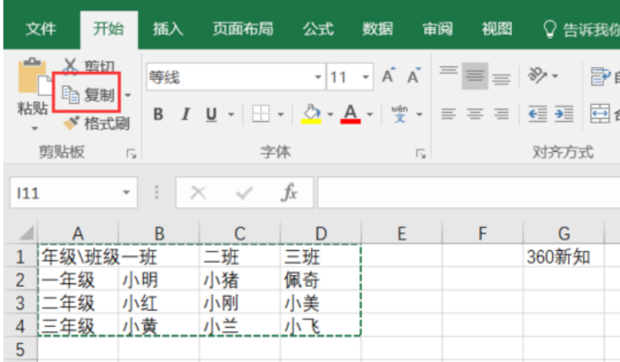Select the Format Painter (格式刷)

click(x=97, y=123)
